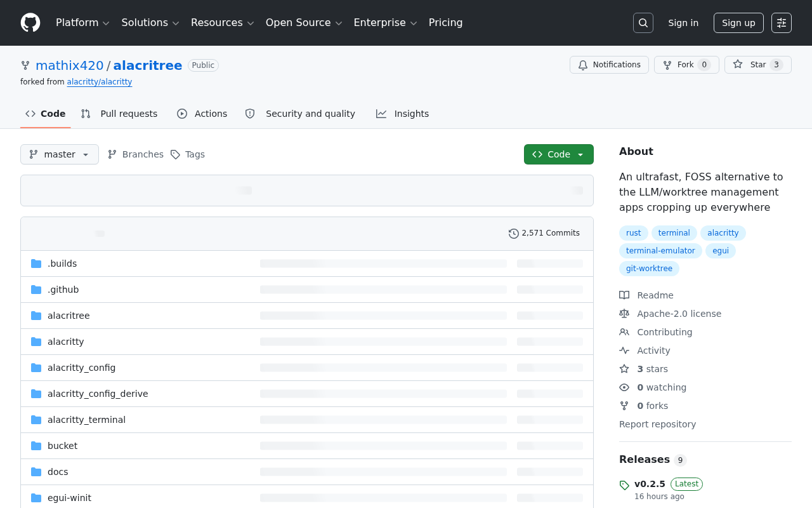Click the alacritty folder icon
Viewport: 812px width, 508px height.
(x=36, y=342)
